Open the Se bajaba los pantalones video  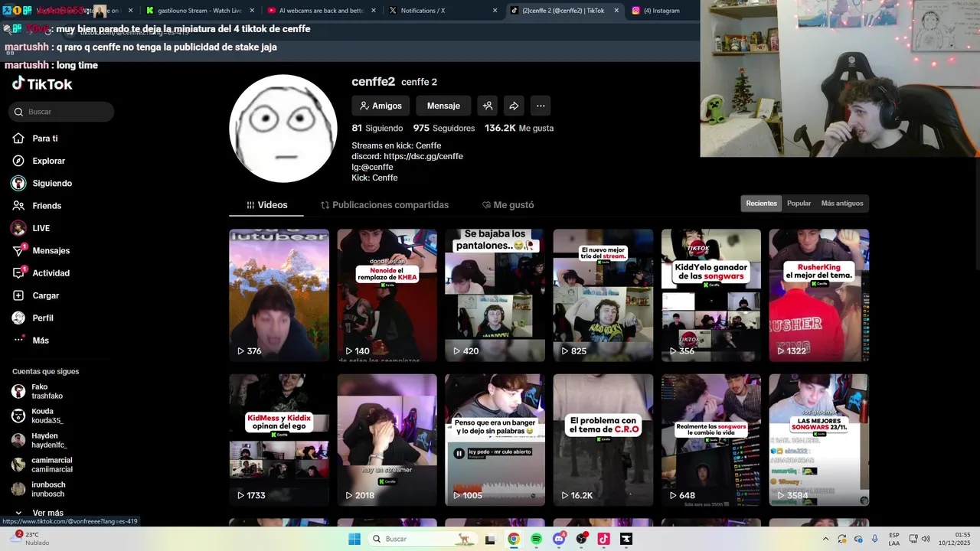[495, 295]
